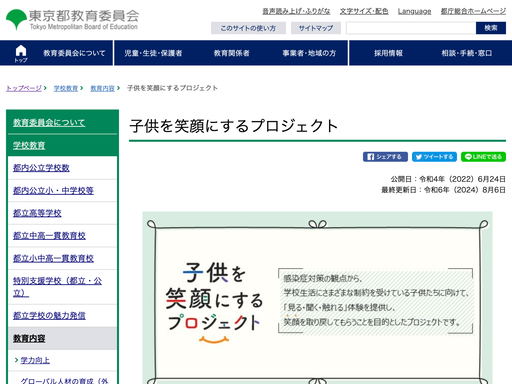Share on Facebook with シェアする button
The width and height of the screenshot is (512, 384).
point(385,157)
